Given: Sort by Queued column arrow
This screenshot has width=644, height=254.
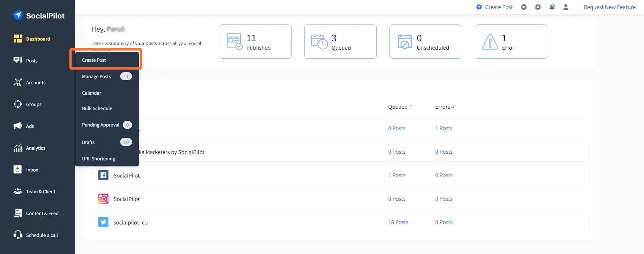Looking at the screenshot, I should tap(411, 107).
